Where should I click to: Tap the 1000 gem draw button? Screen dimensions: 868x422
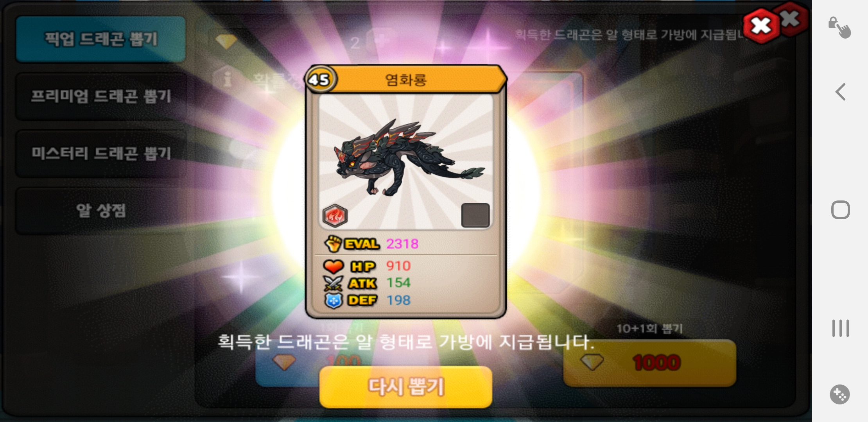coord(649,363)
